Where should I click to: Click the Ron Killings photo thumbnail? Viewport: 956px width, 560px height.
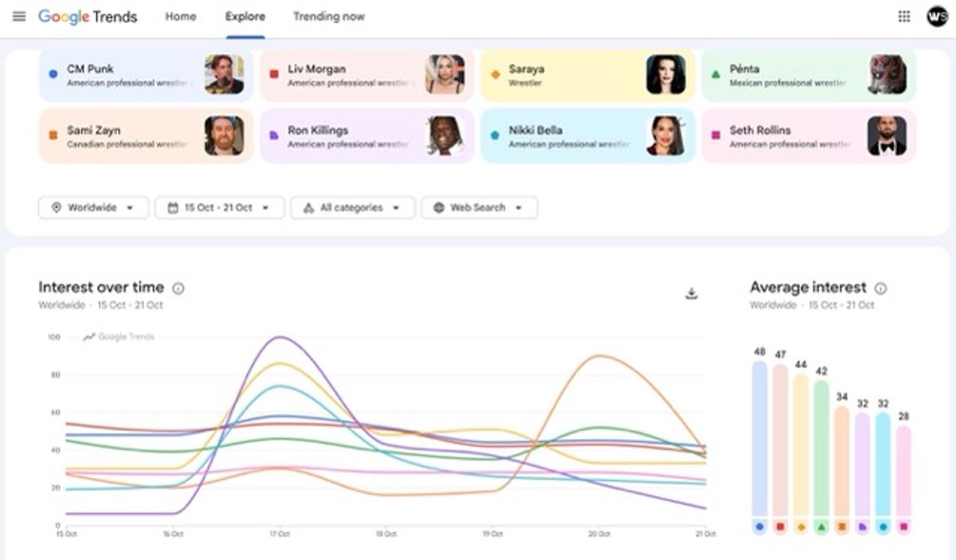[x=445, y=135]
